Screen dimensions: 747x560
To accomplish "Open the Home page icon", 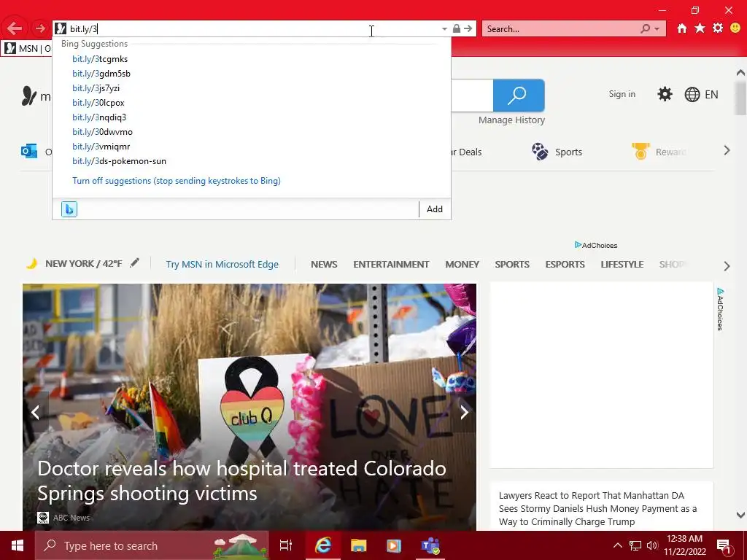I will coord(682,28).
